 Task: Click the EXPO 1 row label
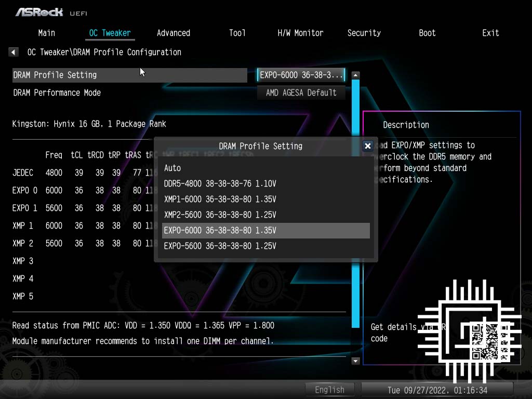[x=25, y=208]
